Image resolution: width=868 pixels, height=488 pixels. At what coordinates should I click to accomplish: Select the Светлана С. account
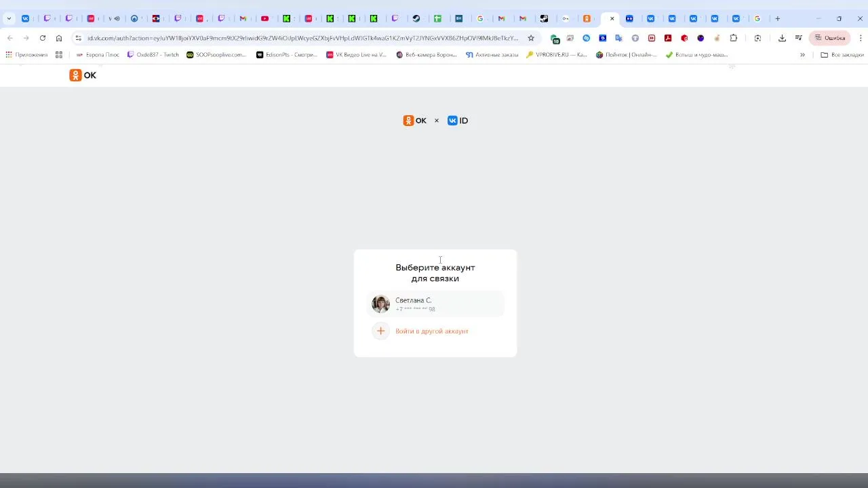point(435,304)
